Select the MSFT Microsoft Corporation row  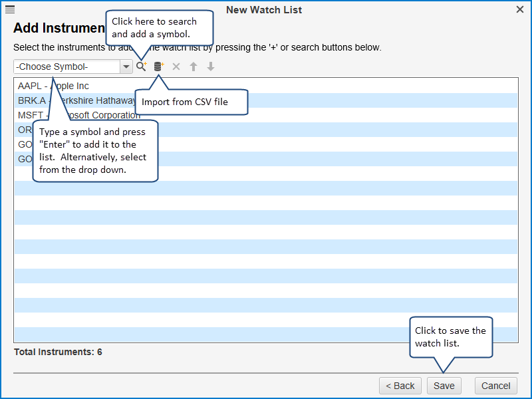pyautogui.click(x=332, y=115)
